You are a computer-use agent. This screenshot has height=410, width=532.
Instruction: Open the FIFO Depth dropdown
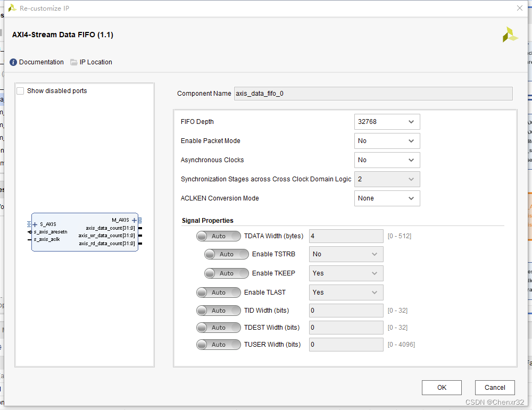pyautogui.click(x=387, y=122)
